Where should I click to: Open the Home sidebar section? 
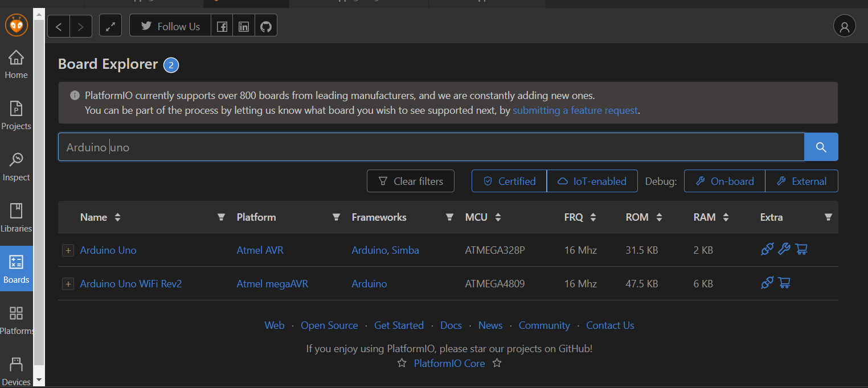17,65
